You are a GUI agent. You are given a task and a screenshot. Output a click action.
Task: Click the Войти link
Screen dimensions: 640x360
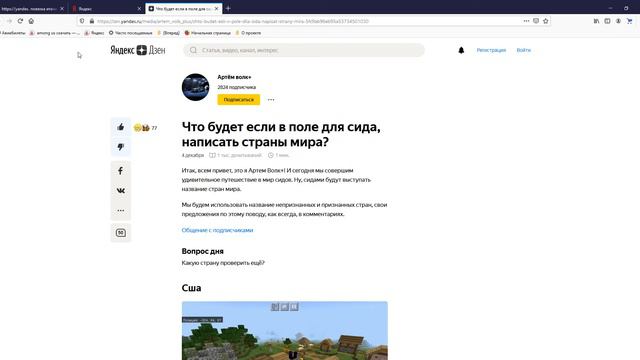click(524, 50)
